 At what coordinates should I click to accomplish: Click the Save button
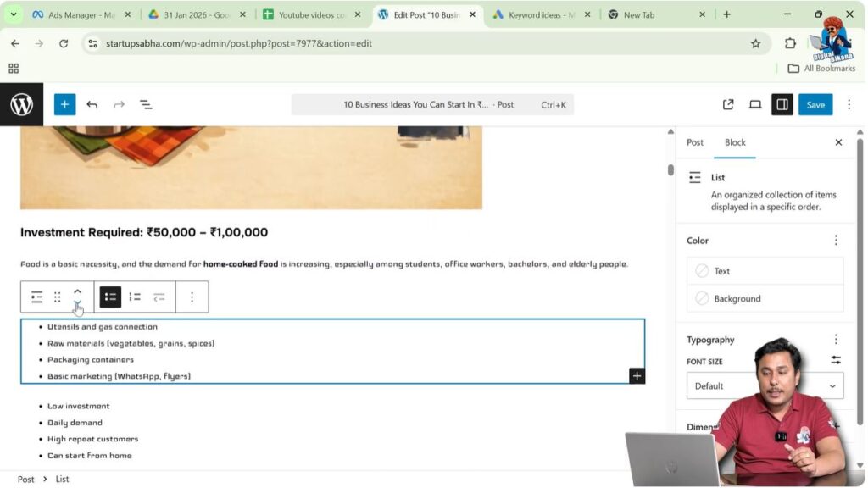click(x=815, y=104)
